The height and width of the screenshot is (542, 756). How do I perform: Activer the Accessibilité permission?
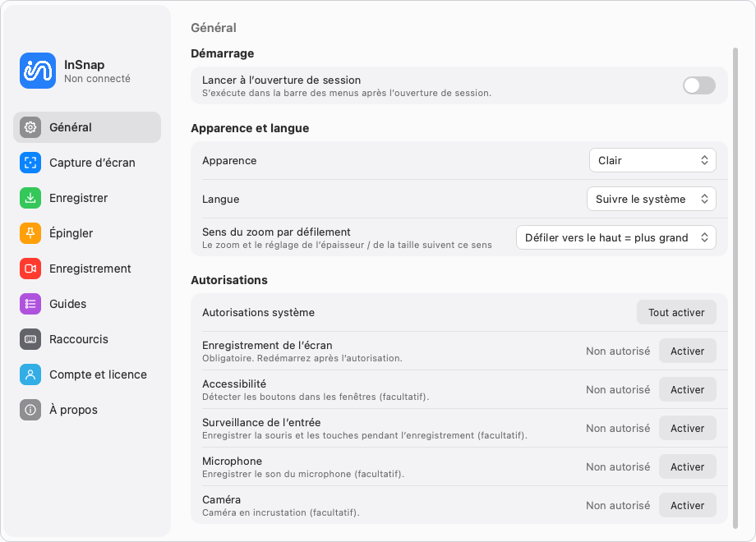pos(687,389)
